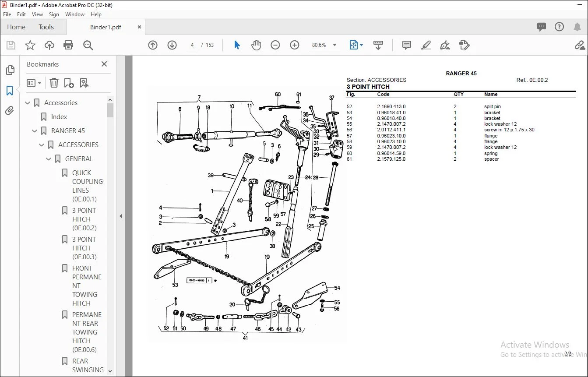Open 3 POINT HITCH (0E.00.2) bookmark
588x377 pixels.
point(85,219)
